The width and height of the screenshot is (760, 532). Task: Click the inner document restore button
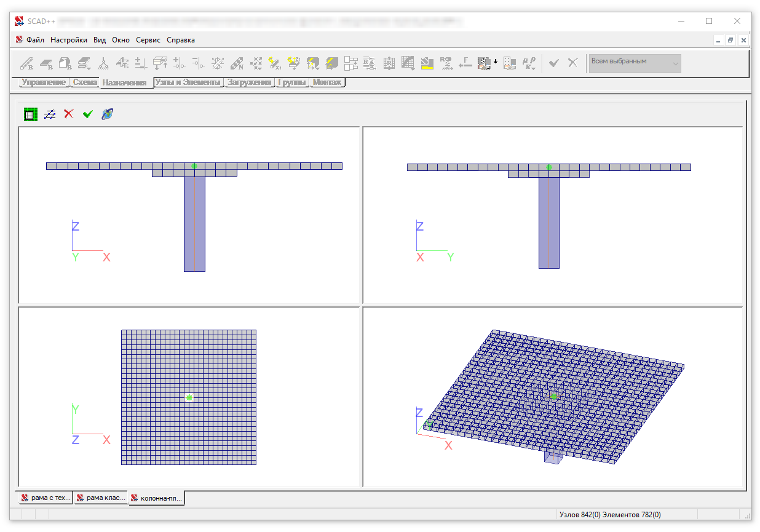point(730,40)
